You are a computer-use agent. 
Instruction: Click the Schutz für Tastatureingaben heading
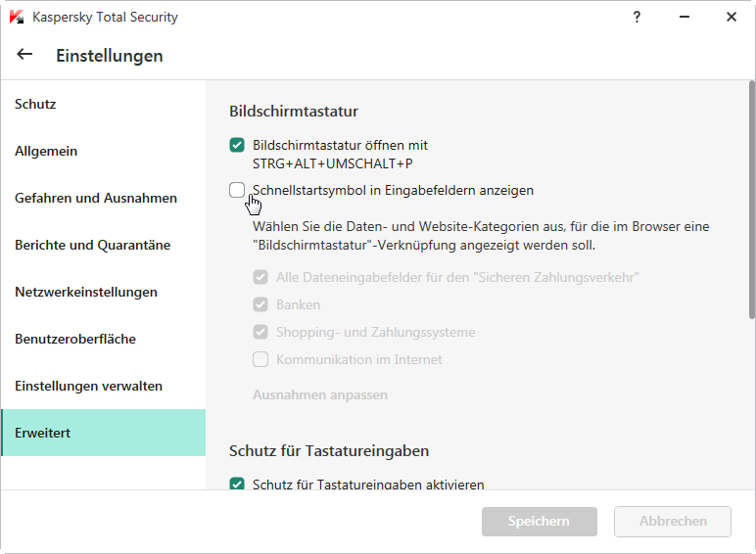(x=329, y=451)
